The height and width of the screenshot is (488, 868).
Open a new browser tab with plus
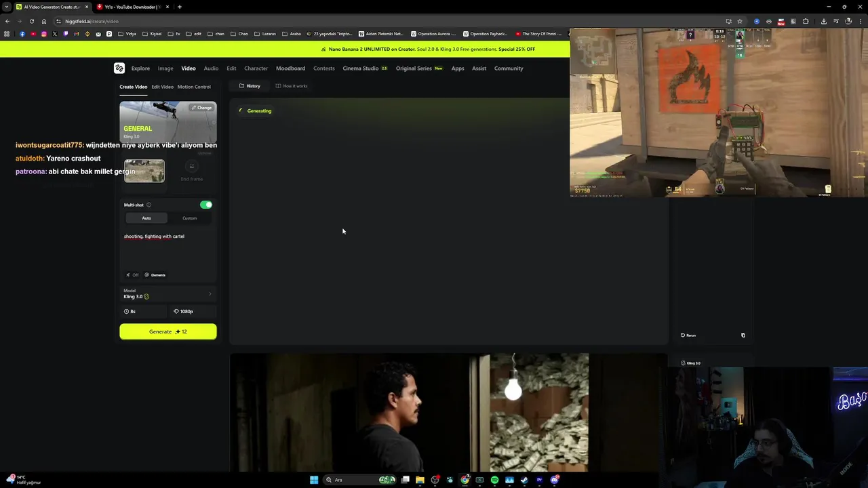point(179,7)
